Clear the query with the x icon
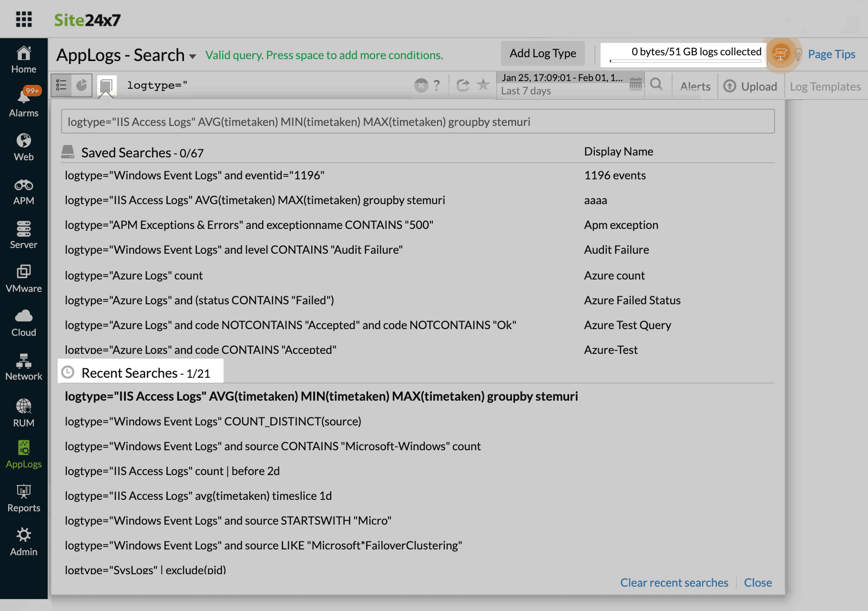The width and height of the screenshot is (868, 611). pos(421,85)
